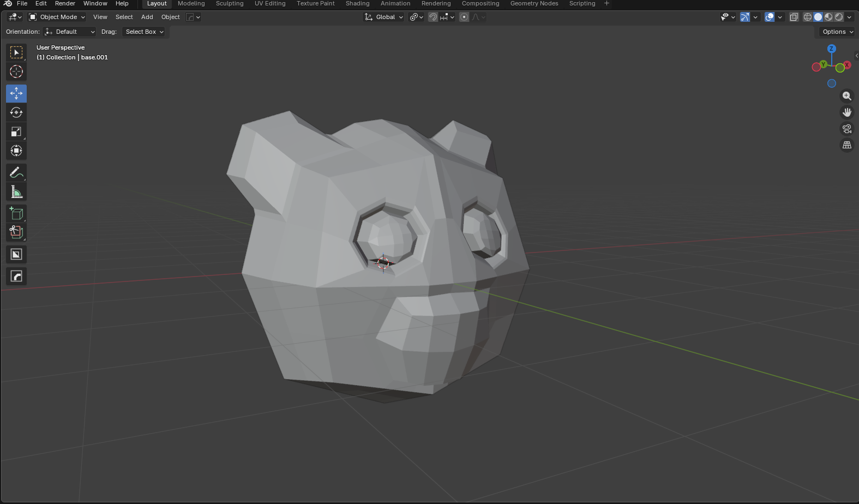Open the File menu
This screenshot has width=859, height=504.
22,3
